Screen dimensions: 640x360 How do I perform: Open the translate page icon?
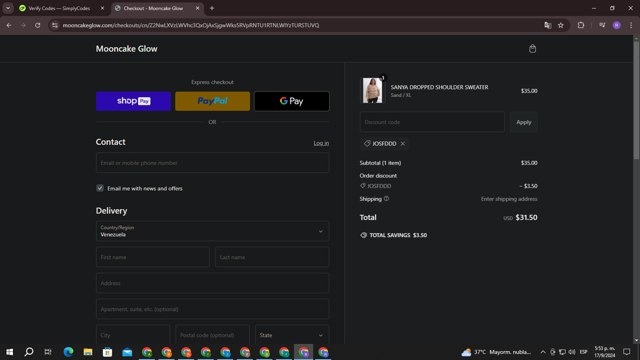tap(548, 25)
